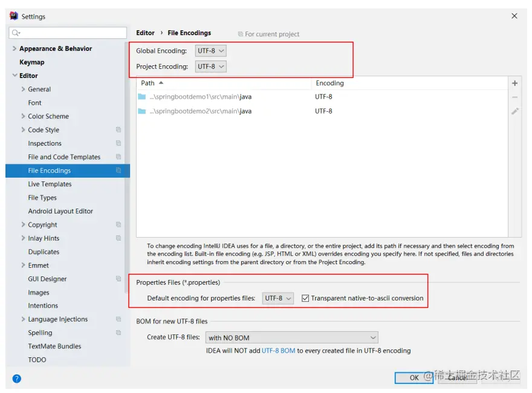Collapse the Editor tree node
The width and height of the screenshot is (532, 393).
pyautogui.click(x=15, y=76)
